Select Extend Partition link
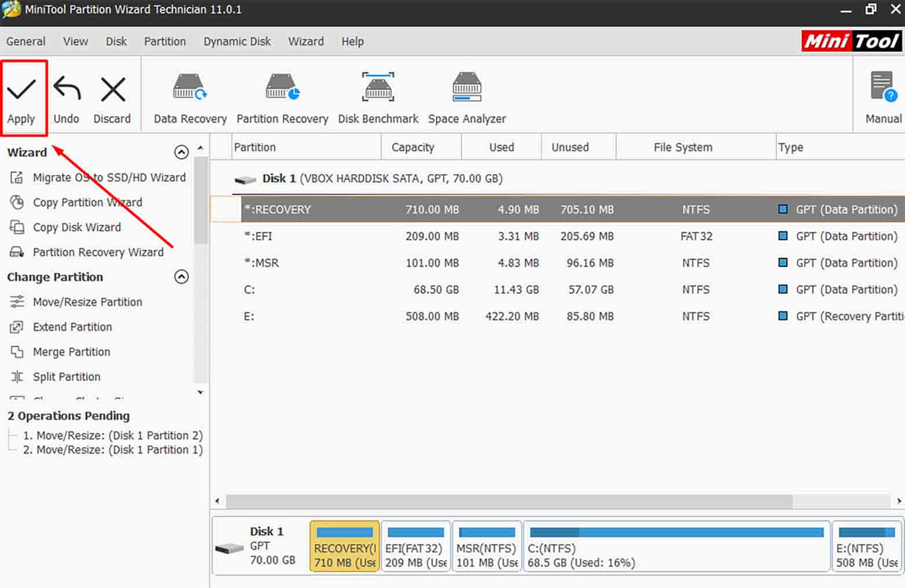This screenshot has width=905, height=588. point(72,327)
